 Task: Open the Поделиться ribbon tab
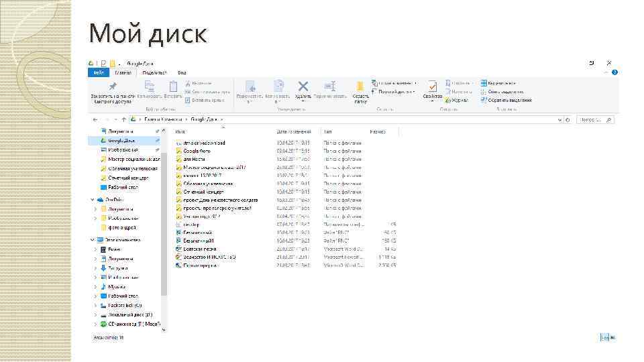coord(154,72)
